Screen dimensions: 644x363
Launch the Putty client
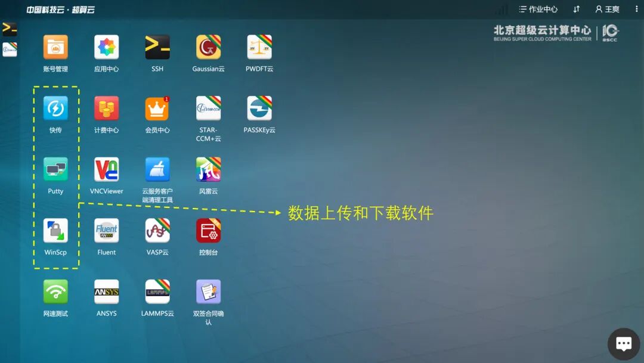(x=55, y=169)
